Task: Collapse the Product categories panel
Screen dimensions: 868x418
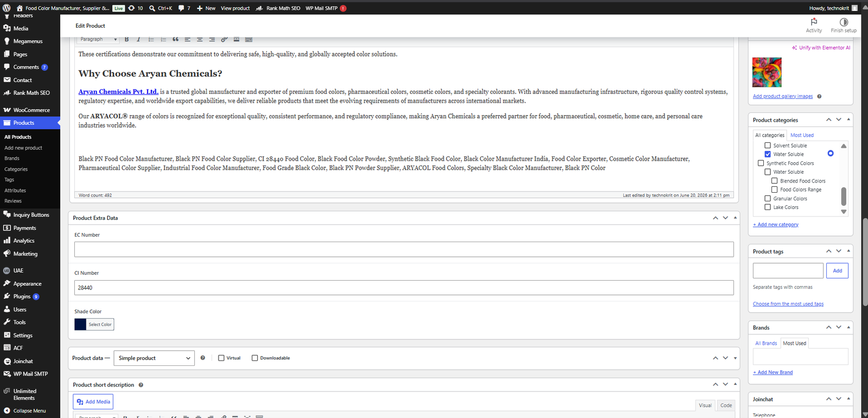Action: 848,119
